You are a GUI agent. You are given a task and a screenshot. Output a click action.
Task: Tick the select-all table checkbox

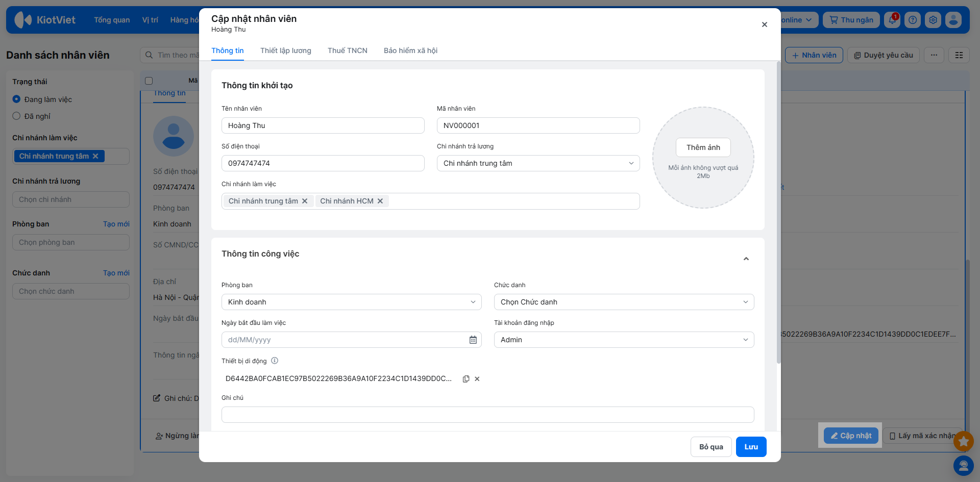pos(149,81)
